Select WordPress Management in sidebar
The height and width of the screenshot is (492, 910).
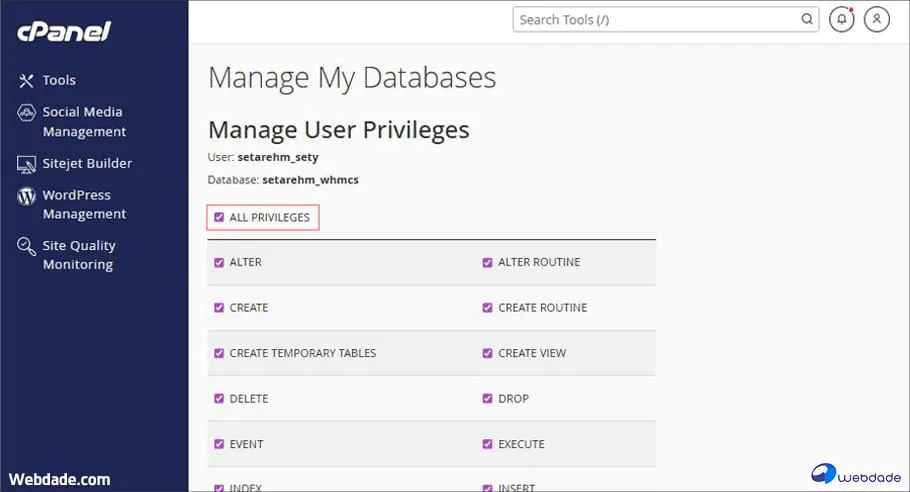[x=84, y=204]
